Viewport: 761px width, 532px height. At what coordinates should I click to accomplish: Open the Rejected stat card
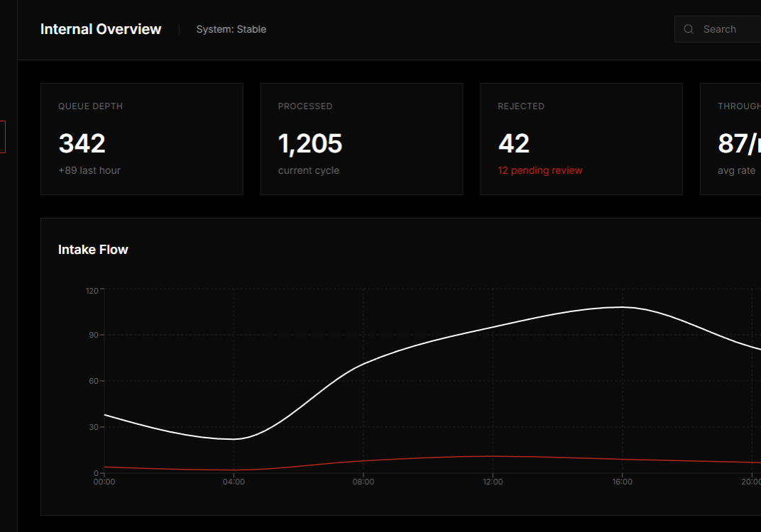click(581, 139)
